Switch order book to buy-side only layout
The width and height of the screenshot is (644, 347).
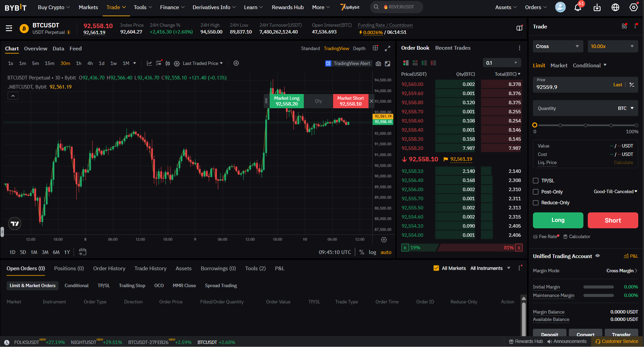click(424, 63)
